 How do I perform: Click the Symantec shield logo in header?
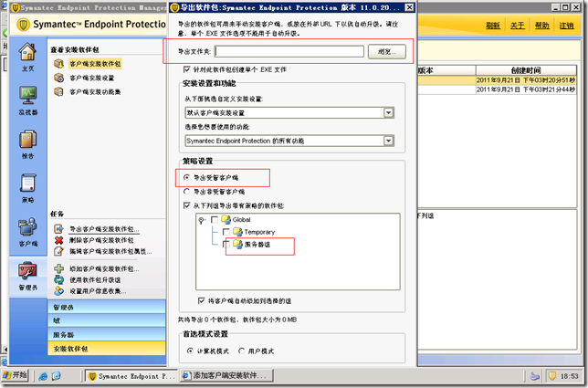(x=23, y=25)
